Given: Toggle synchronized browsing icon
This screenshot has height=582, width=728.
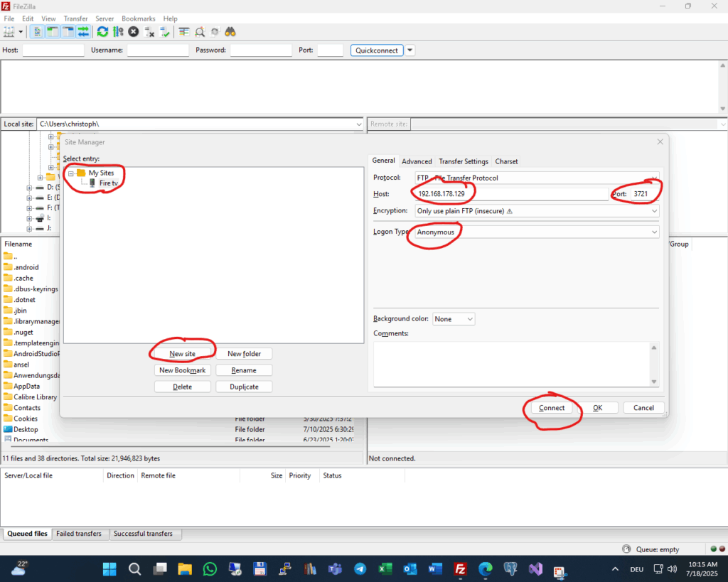Looking at the screenshot, I should point(215,32).
